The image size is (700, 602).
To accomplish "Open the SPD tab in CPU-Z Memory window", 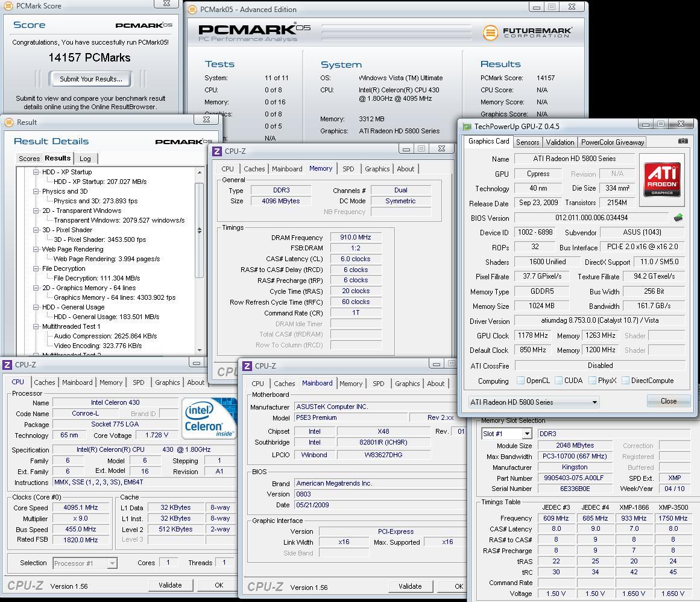I will 348,169.
